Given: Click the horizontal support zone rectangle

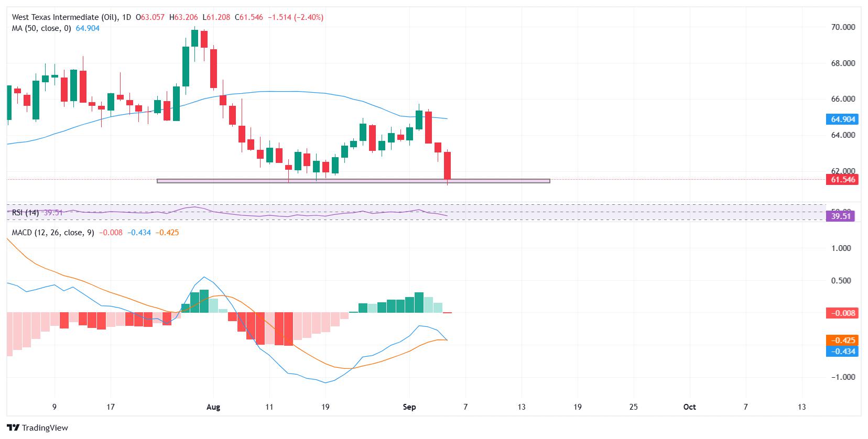Looking at the screenshot, I should pos(353,181).
